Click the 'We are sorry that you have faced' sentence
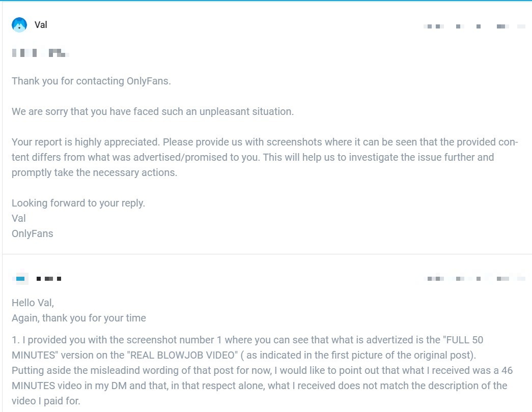The image size is (532, 412). pos(153,111)
